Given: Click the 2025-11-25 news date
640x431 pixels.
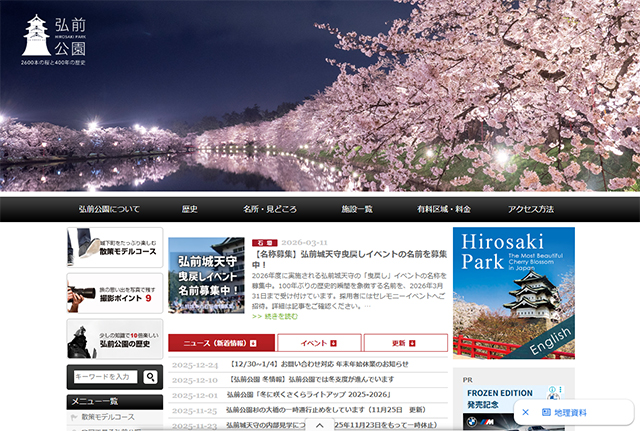Looking at the screenshot, I should pyautogui.click(x=194, y=411).
